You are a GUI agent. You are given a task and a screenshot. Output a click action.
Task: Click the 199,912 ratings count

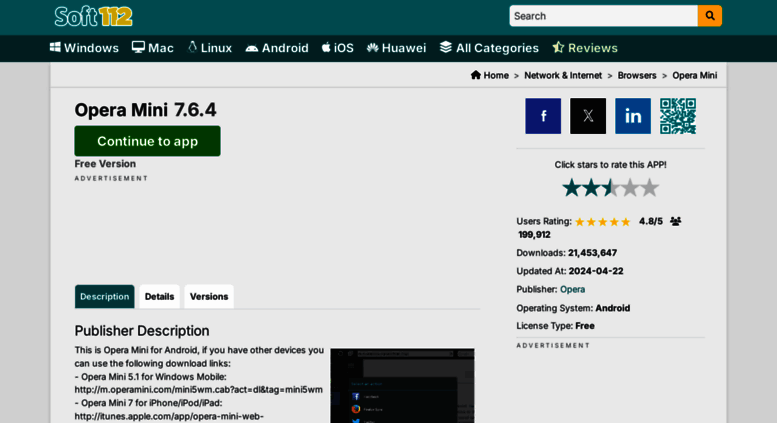click(534, 235)
